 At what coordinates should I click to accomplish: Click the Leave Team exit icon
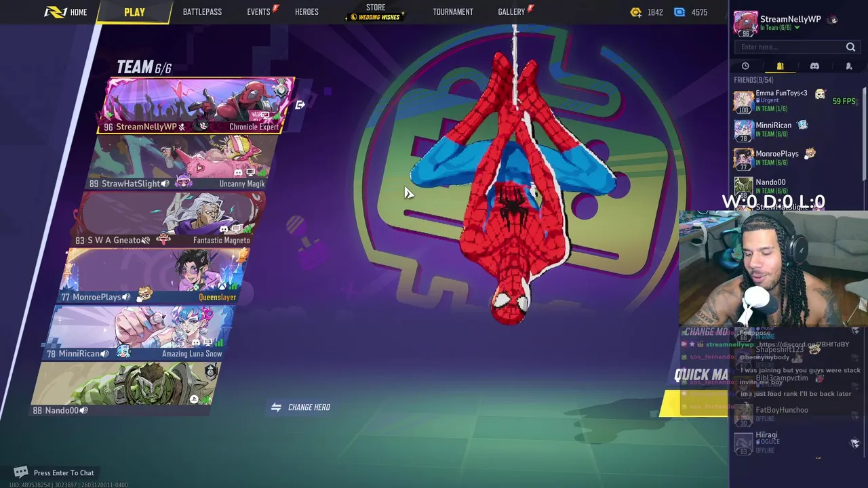(300, 105)
